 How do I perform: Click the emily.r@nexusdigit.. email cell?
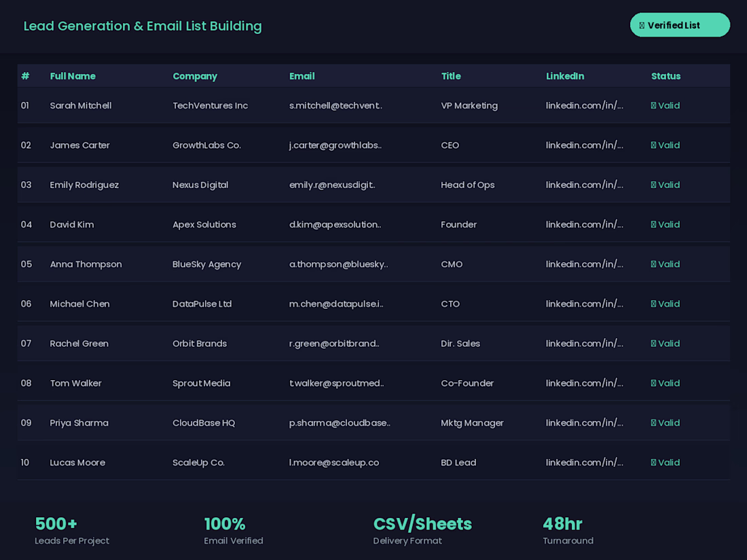click(x=332, y=185)
